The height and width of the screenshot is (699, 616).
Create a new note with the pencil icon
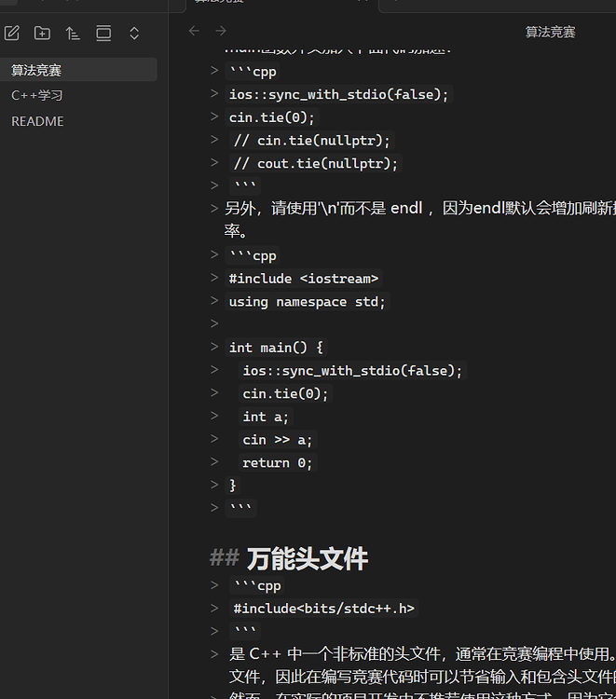tap(12, 33)
